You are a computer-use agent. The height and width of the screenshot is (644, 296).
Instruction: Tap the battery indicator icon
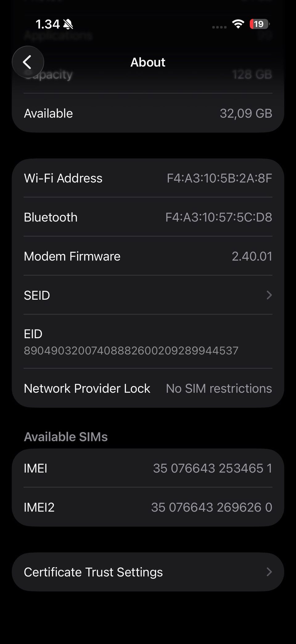[x=259, y=24]
